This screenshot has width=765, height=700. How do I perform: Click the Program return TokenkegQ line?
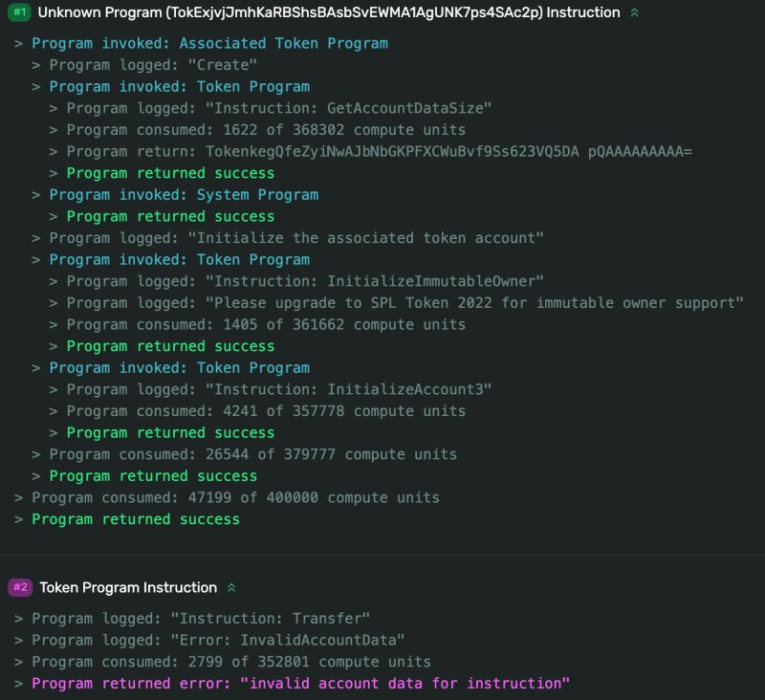pos(379,151)
